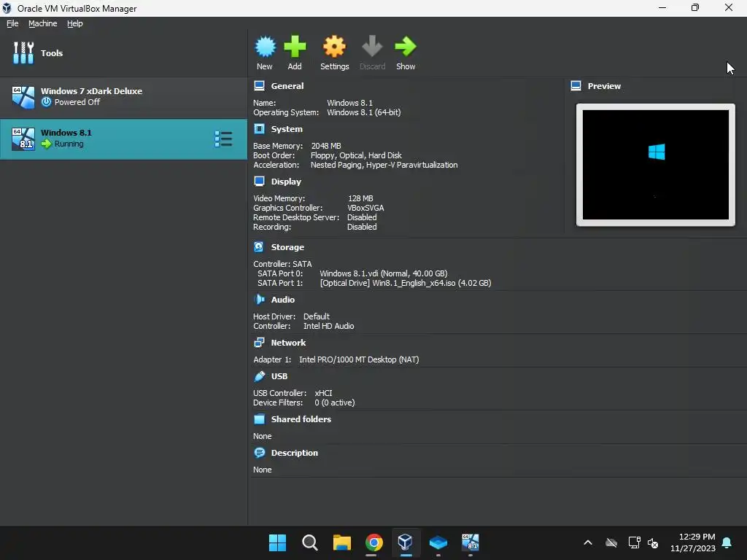Click the Shared folders section header
The image size is (747, 560).
[x=301, y=419]
